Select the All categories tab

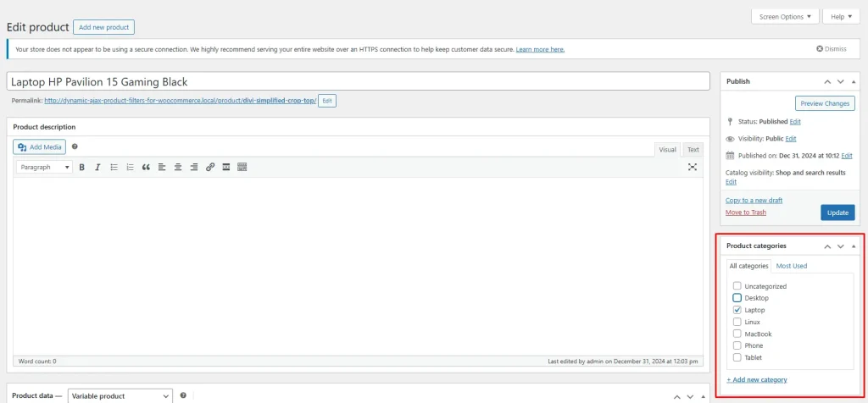click(748, 266)
